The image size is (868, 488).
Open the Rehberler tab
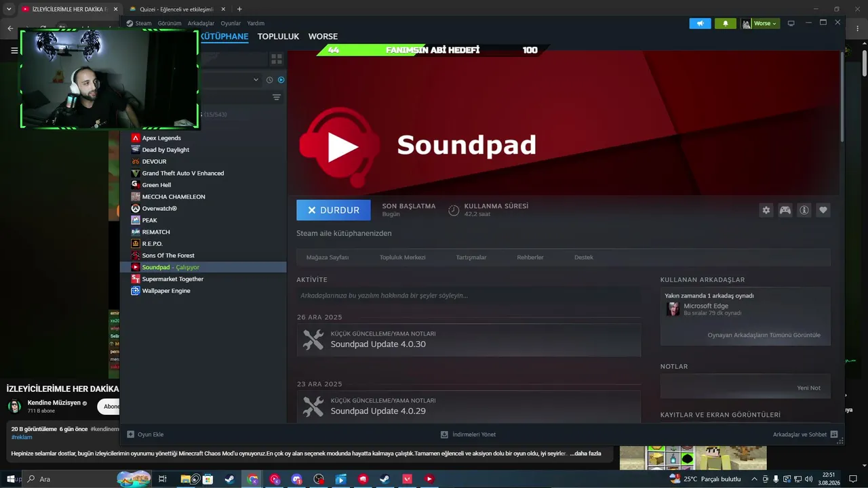[x=530, y=258]
